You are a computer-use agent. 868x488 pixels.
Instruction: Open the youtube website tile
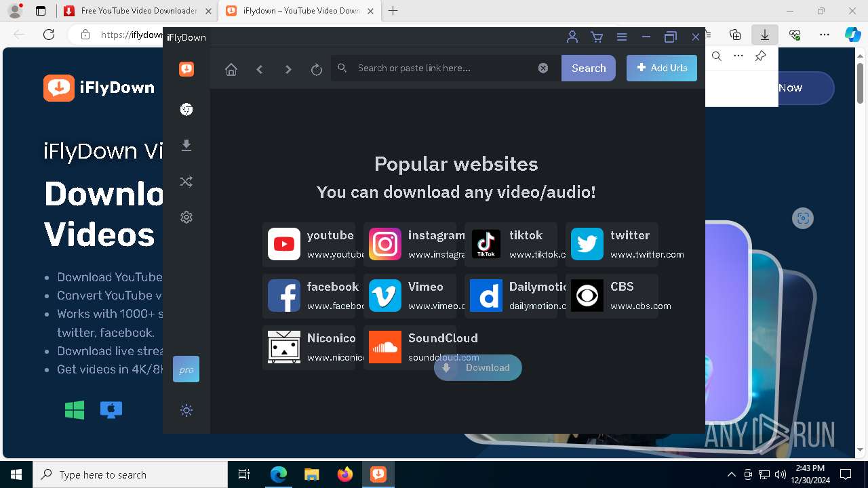[x=309, y=245]
